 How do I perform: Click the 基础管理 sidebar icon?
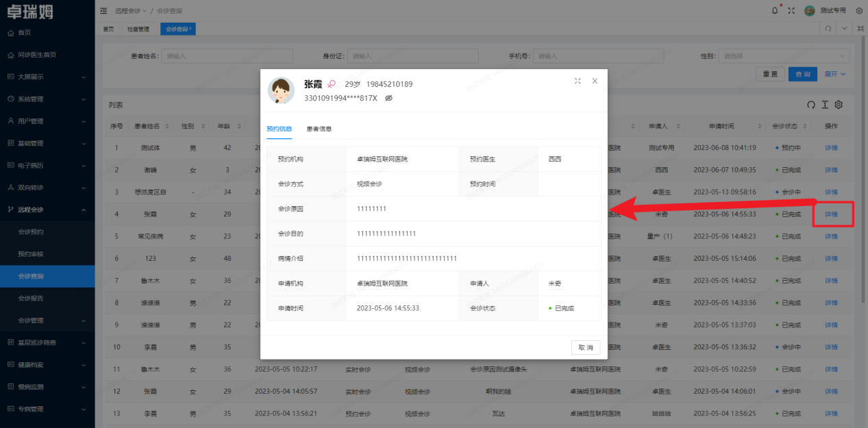point(10,143)
